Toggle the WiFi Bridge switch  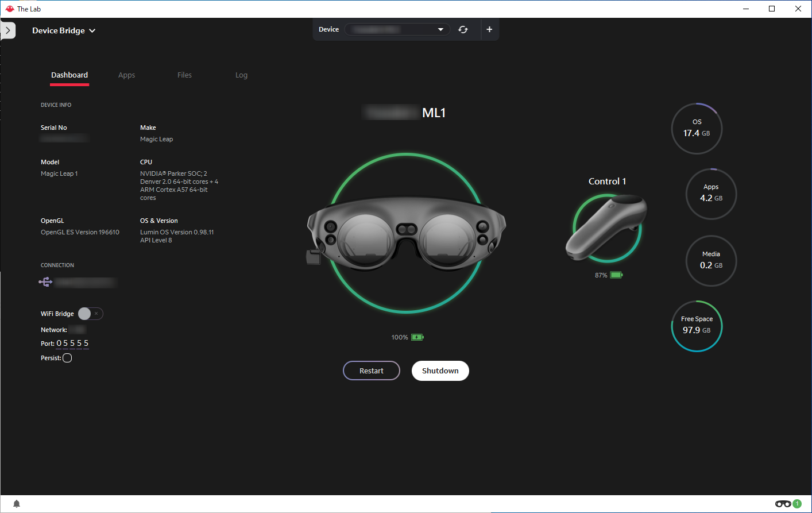pos(91,314)
